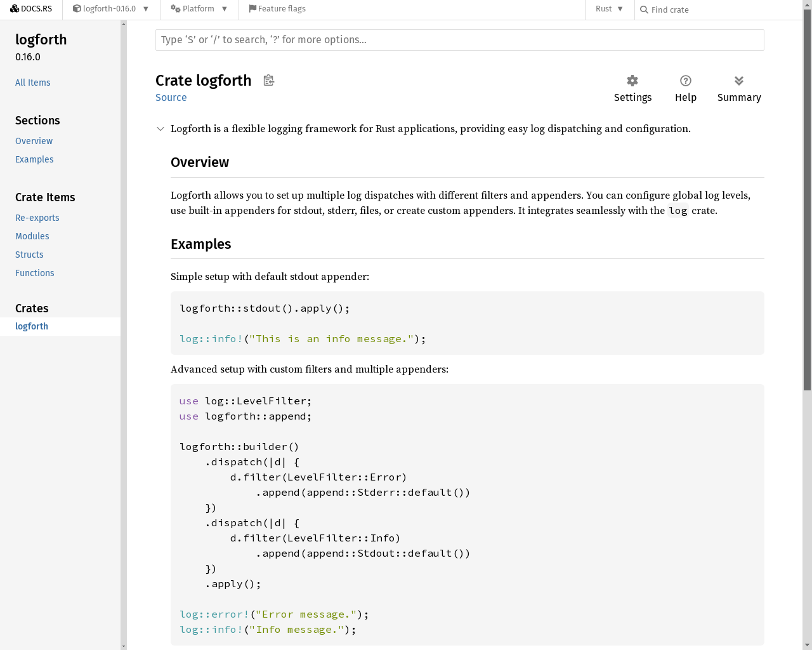Open the DOCS.RS home logo
This screenshot has height=650, width=812.
point(31,9)
